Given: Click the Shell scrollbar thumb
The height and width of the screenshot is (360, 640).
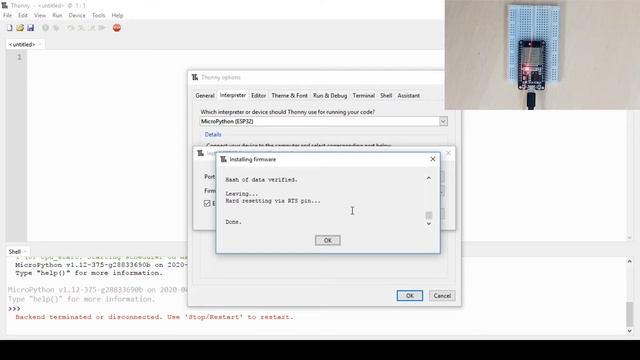Looking at the screenshot, I should pyautogui.click(x=629, y=314).
